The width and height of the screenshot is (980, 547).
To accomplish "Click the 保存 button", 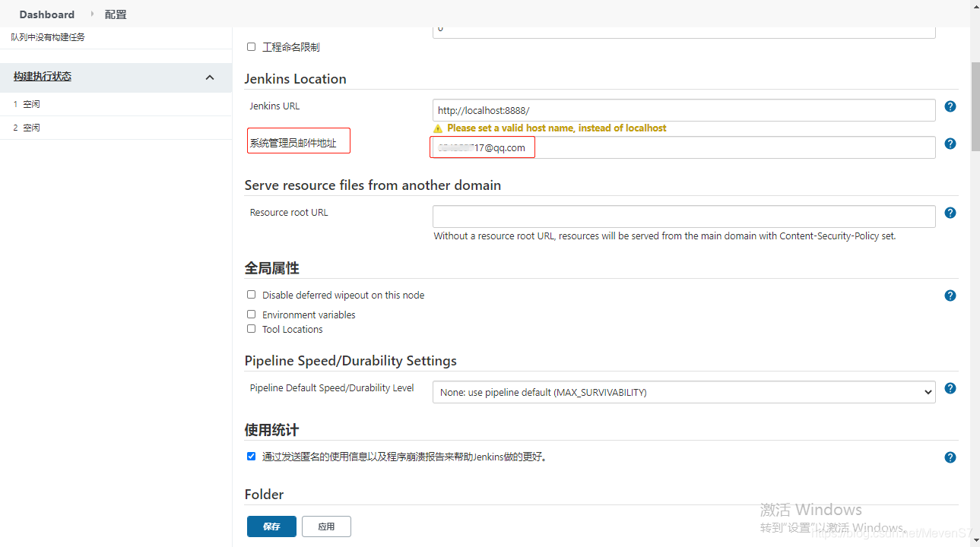I will pyautogui.click(x=271, y=526).
